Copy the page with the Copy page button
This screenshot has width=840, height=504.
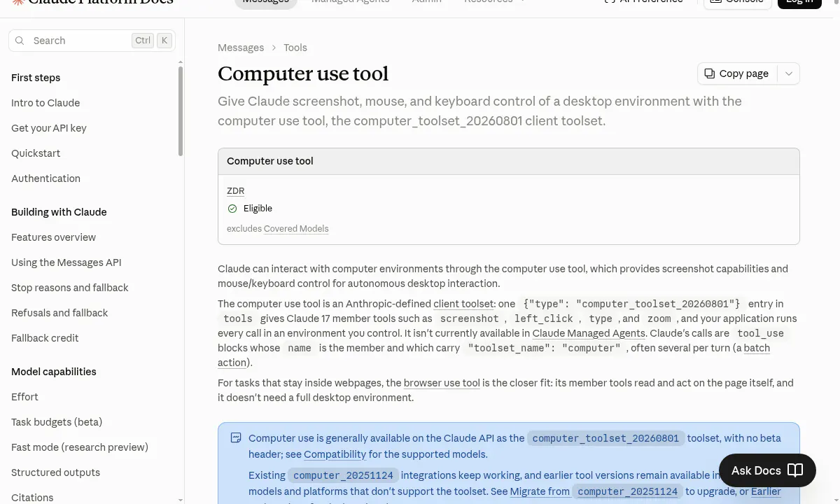[x=737, y=73]
